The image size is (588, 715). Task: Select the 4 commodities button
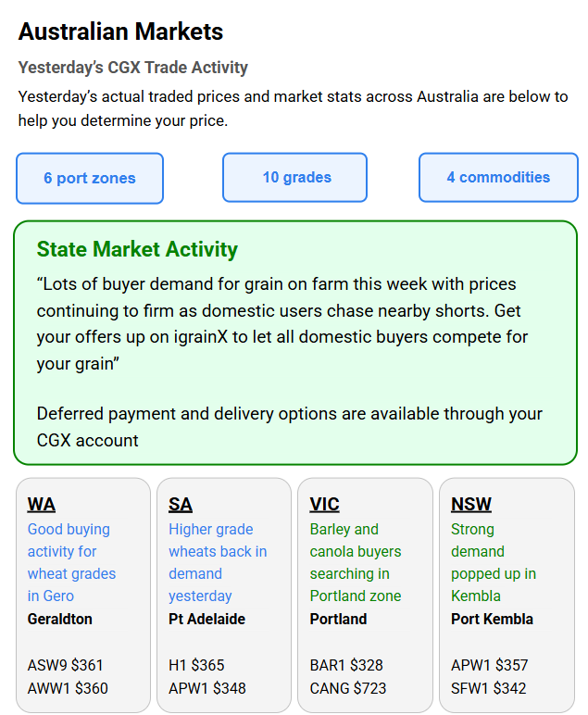click(498, 177)
